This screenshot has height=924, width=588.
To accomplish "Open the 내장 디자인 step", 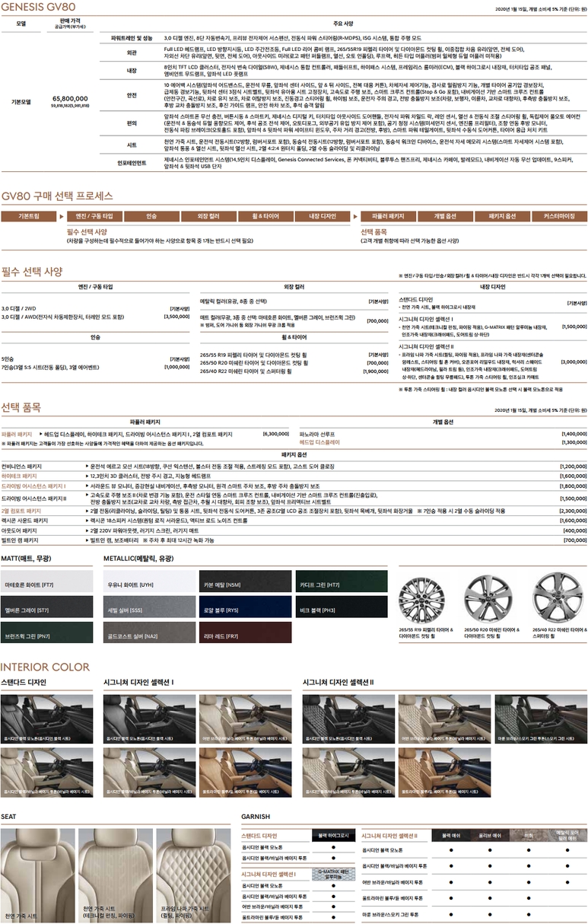I will pyautogui.click(x=323, y=216).
